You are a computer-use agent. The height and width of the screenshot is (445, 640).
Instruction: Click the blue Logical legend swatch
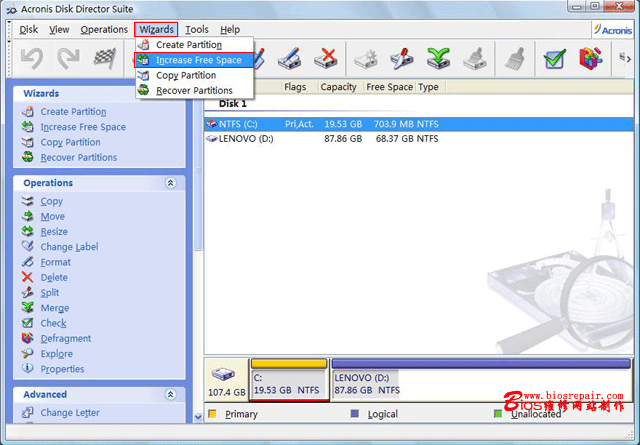[x=355, y=414]
